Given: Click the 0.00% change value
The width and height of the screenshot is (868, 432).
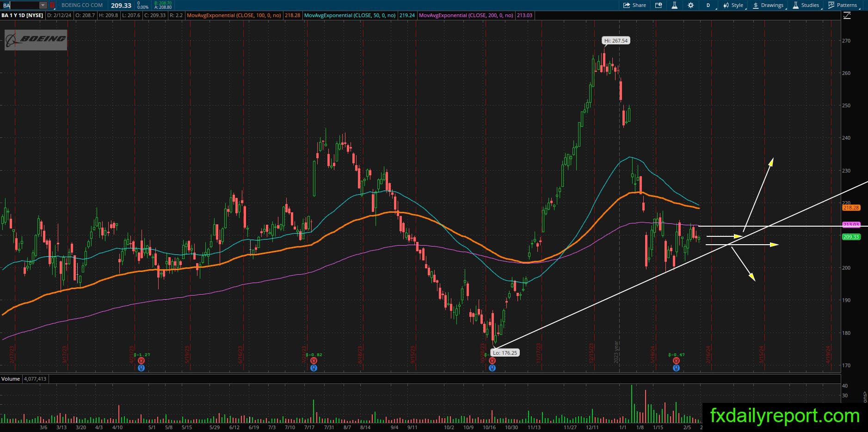Looking at the screenshot, I should 143,7.
